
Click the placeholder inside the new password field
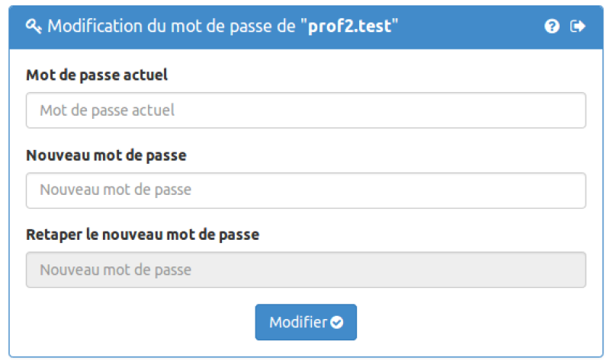tap(116, 190)
